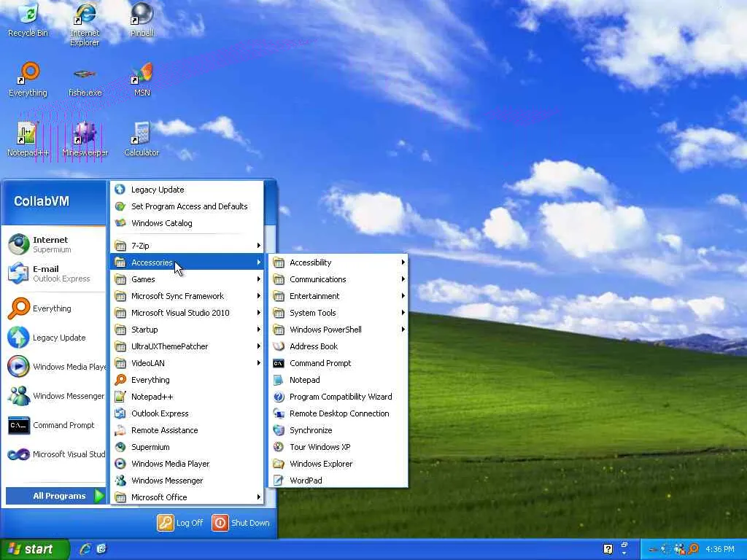Viewport: 747px width, 560px height.
Task: Click the help question mark taskbar icon
Action: point(608,549)
